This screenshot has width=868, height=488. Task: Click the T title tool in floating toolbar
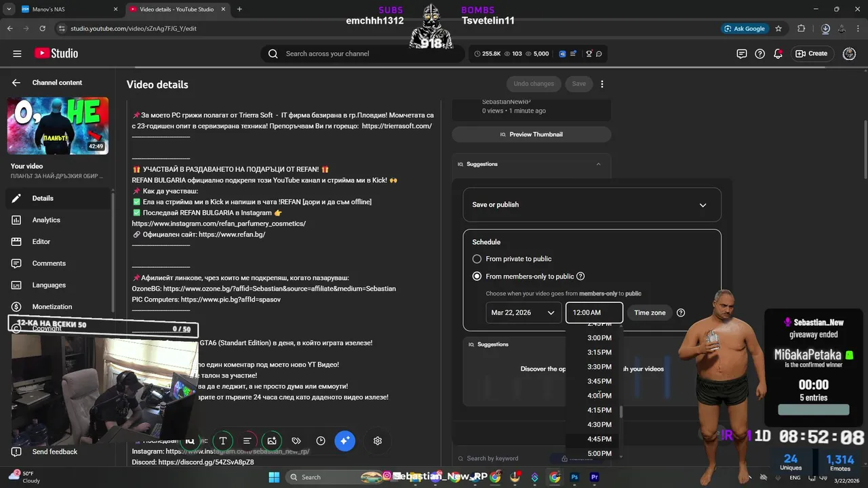222,441
